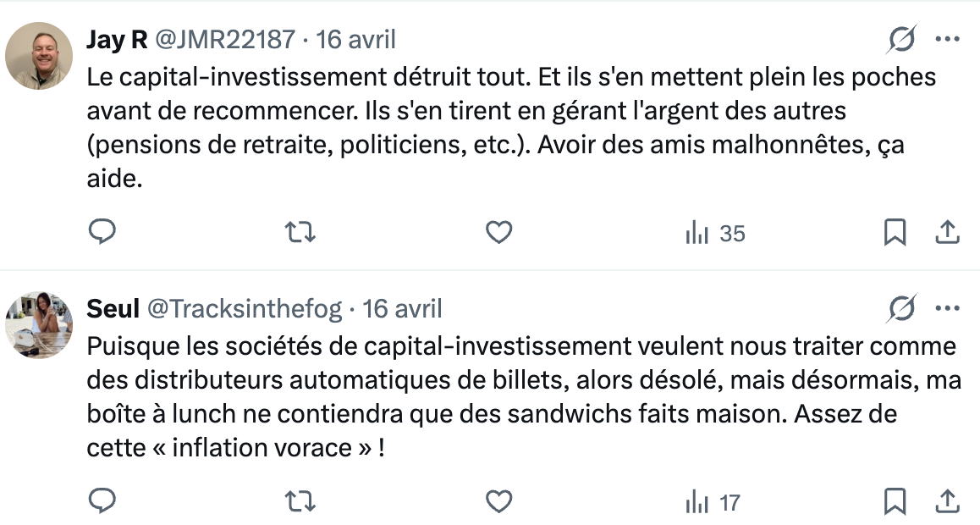View analytics showing 35 views
This screenshot has height=525, width=980.
point(714,233)
